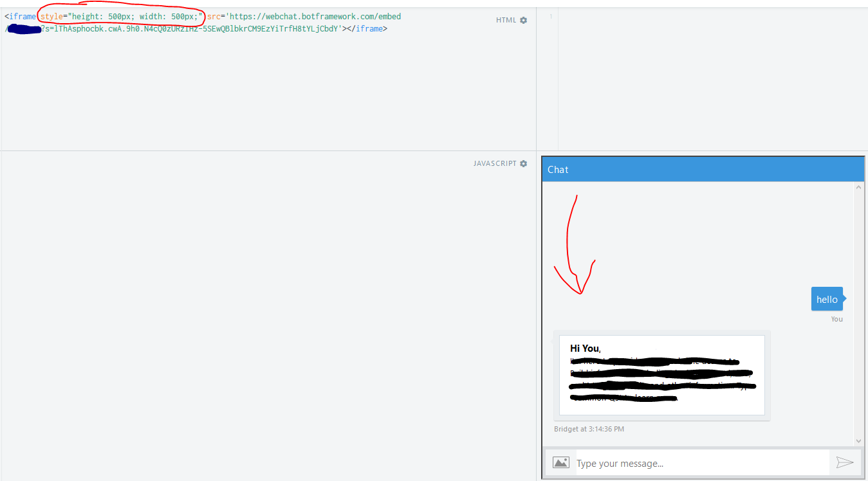
Task: Click the chat scrollbar up arrow
Action: point(858,186)
